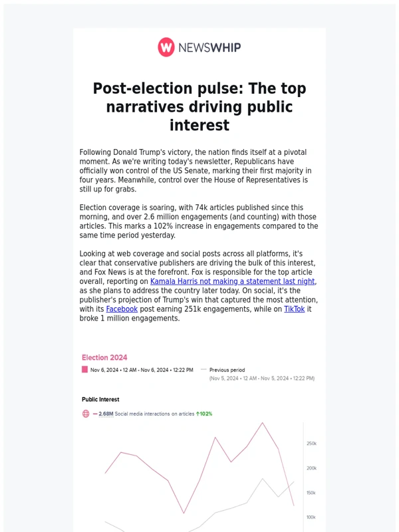Click the pink current-period legend square
The width and height of the screenshot is (399, 532).
[x=84, y=370]
